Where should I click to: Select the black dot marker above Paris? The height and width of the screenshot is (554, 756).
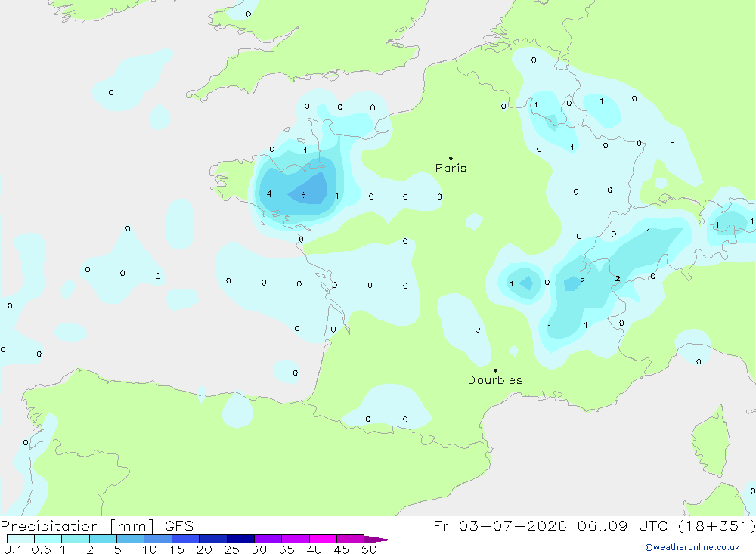point(451,158)
